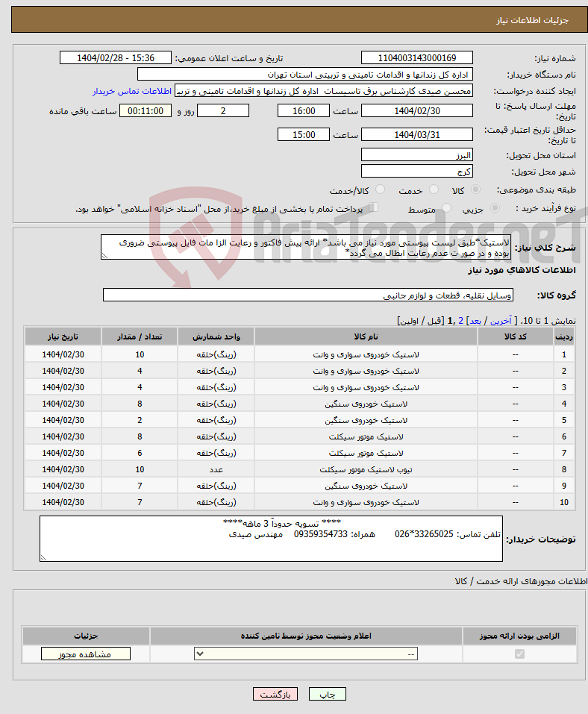Click the مشاهده مجوز button
The width and height of the screenshot is (588, 714).
[x=86, y=654]
